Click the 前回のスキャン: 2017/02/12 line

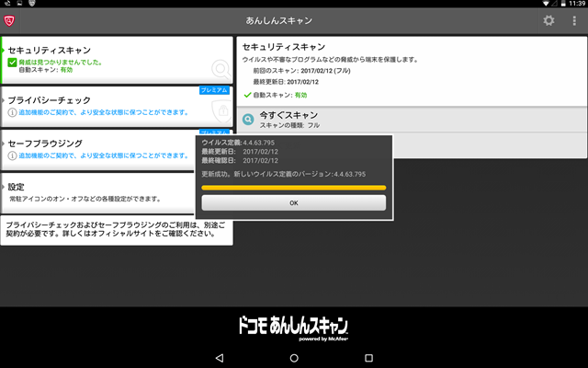pos(301,71)
